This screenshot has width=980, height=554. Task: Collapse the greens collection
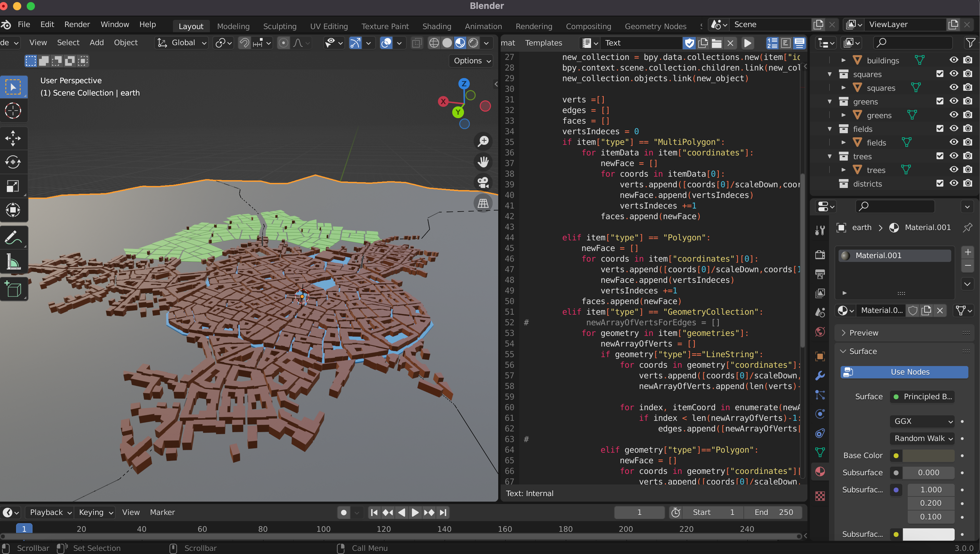coord(830,101)
